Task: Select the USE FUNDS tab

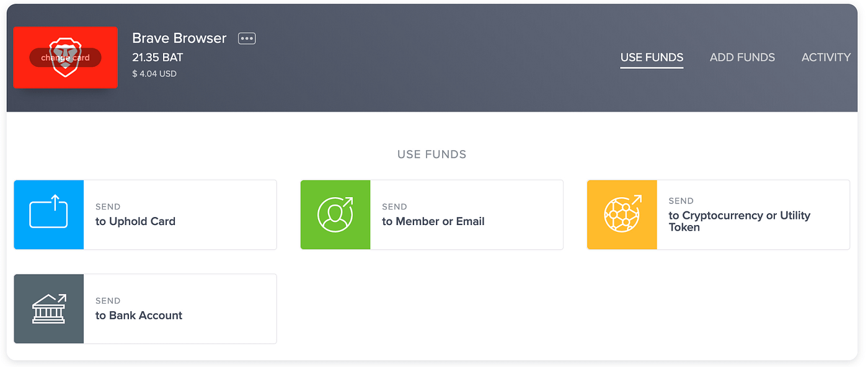Action: 652,58
